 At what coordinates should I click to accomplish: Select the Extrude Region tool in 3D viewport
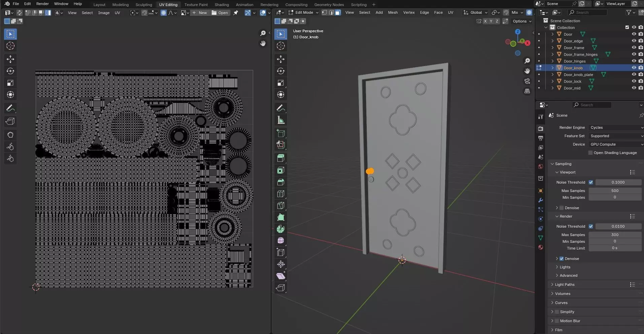point(281,158)
